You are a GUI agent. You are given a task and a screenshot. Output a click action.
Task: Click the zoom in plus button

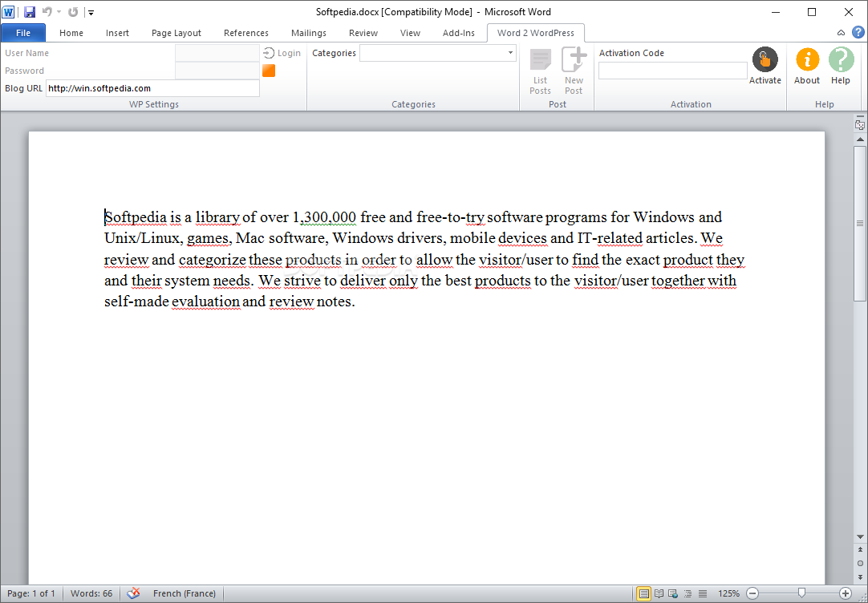[846, 593]
